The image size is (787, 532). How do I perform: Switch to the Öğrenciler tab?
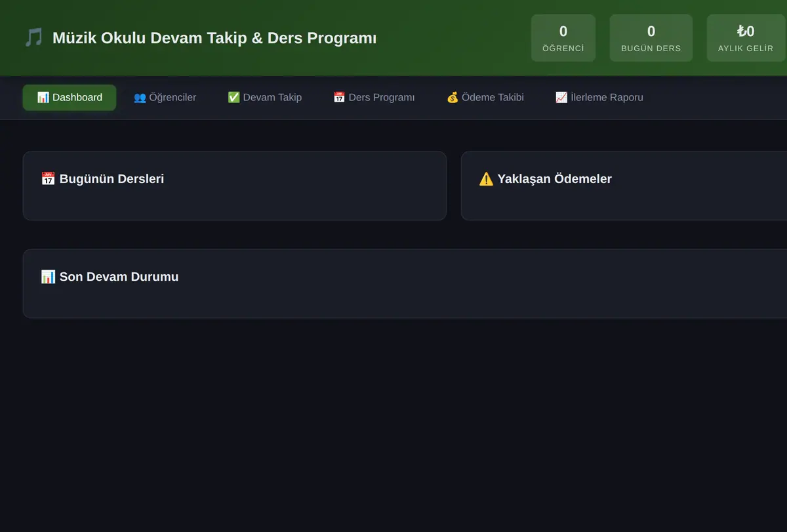[165, 98]
